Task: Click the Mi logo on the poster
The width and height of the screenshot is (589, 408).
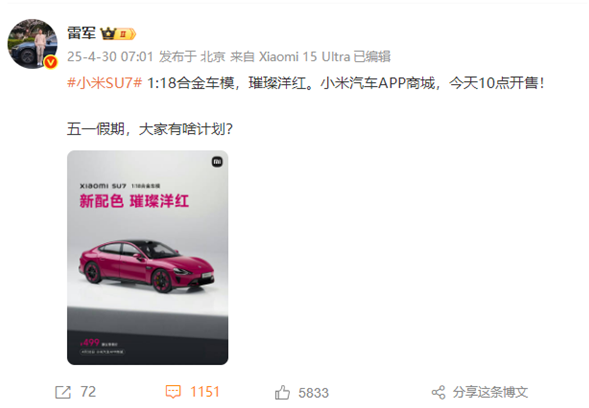Action: click(217, 162)
